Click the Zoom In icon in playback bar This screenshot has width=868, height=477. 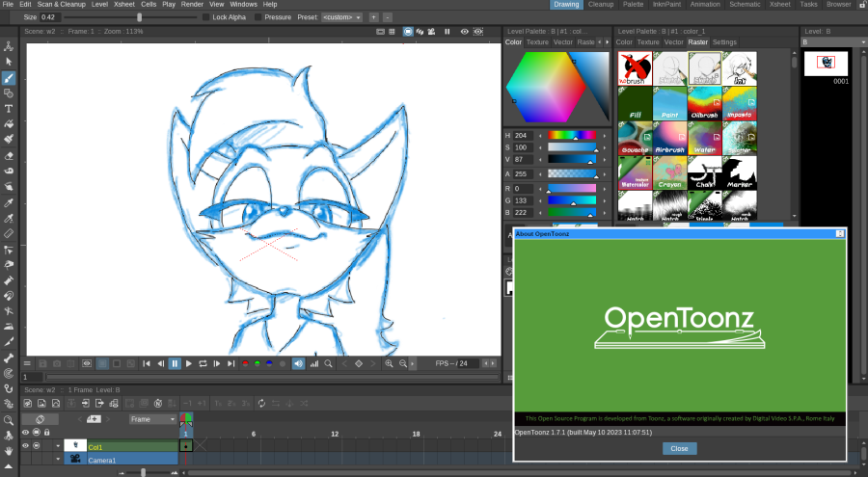390,363
